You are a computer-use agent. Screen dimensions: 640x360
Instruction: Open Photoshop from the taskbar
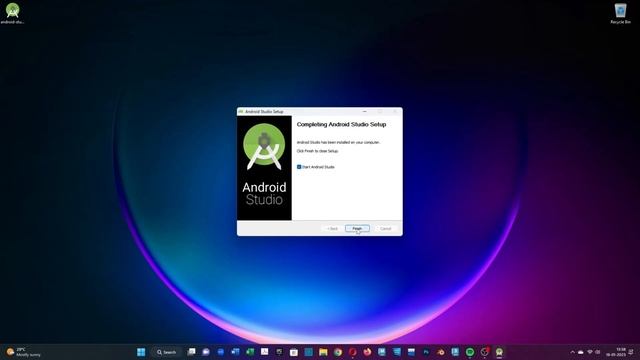point(426,352)
